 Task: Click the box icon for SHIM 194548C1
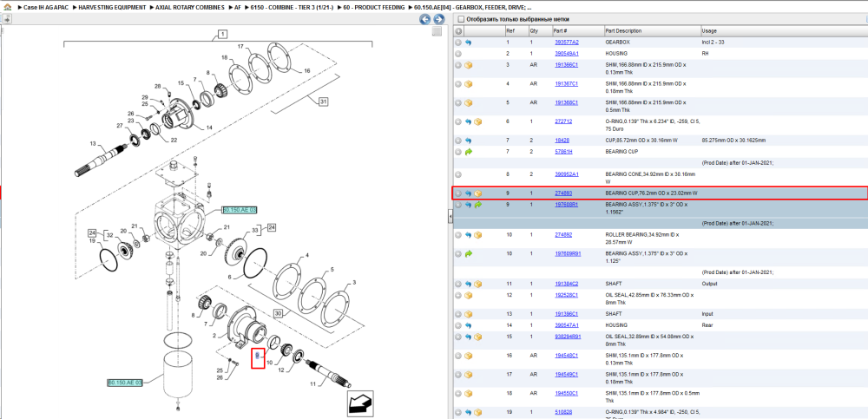[x=469, y=356]
